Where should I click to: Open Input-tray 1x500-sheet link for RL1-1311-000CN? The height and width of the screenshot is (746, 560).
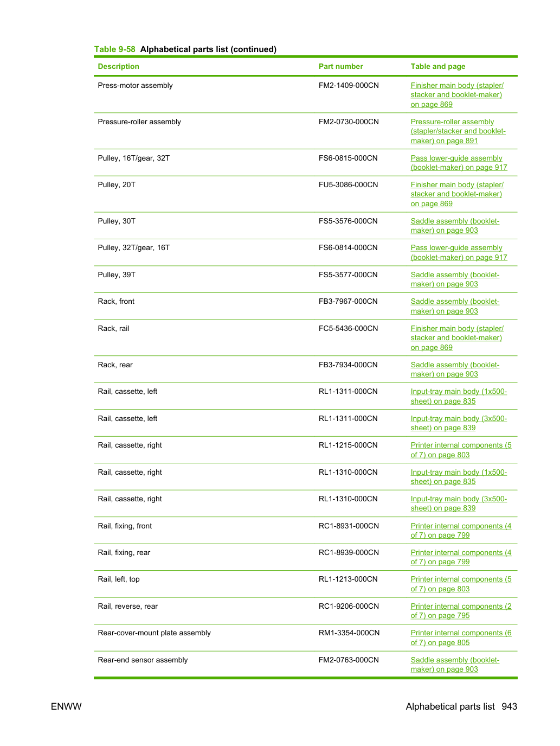tap(459, 396)
